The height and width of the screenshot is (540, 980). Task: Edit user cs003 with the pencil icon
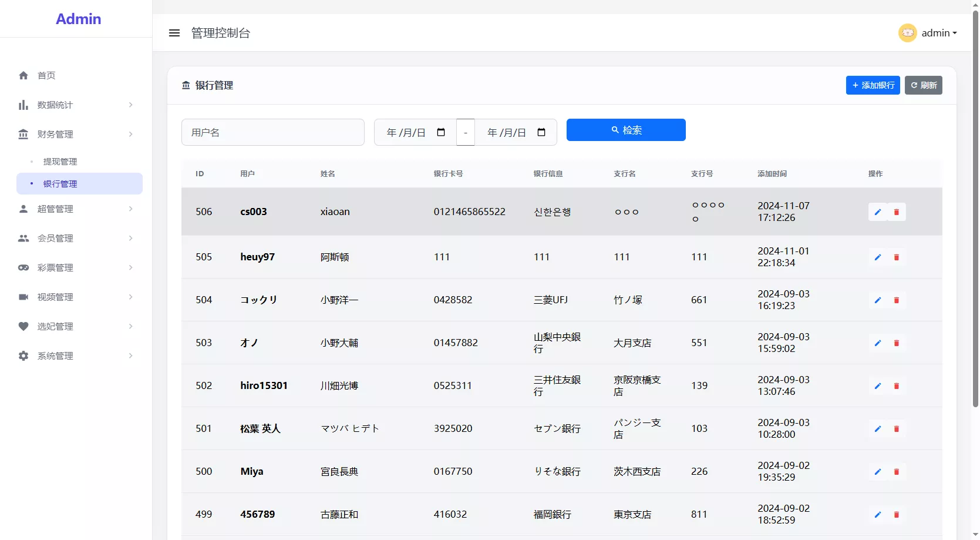[x=877, y=212]
